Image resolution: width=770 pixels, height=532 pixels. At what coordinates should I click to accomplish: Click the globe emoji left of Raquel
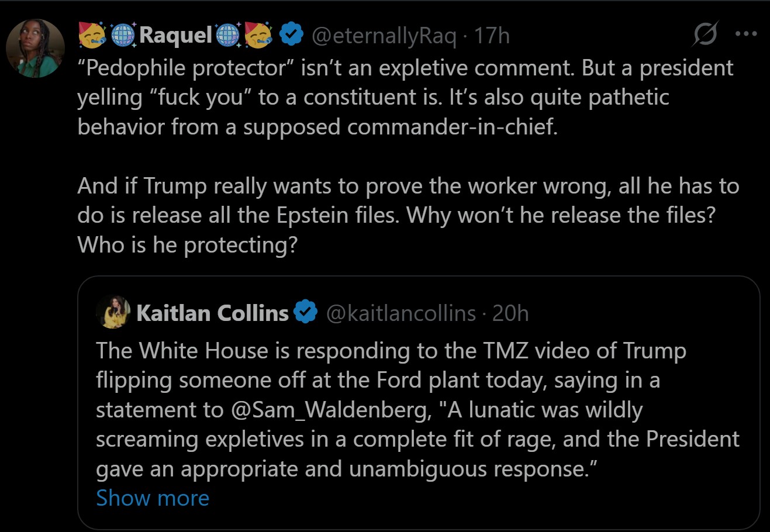(x=123, y=36)
